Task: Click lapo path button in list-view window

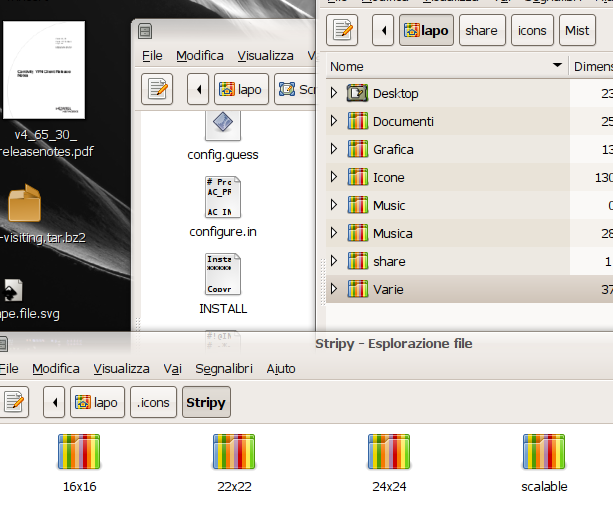Action: click(x=426, y=30)
